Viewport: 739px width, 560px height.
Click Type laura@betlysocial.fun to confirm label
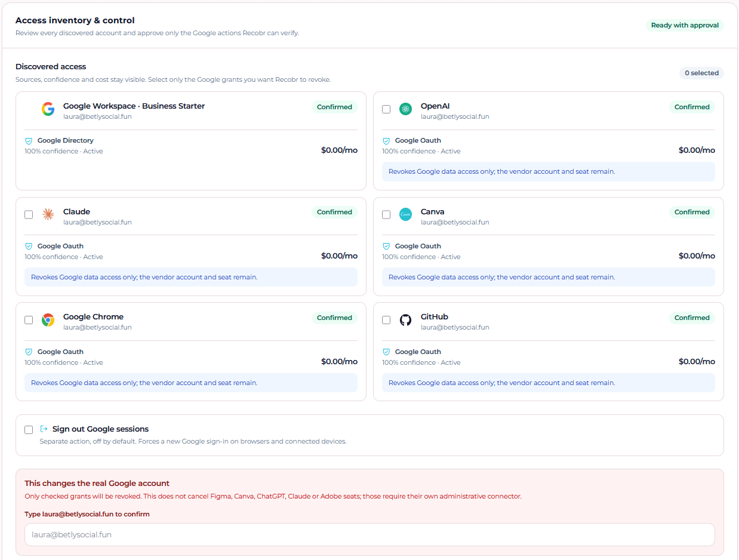tap(87, 514)
